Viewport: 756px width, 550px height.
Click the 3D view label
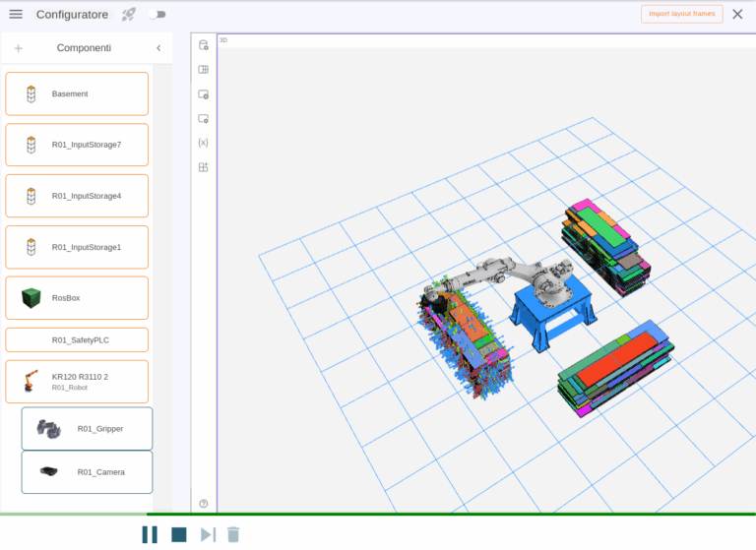(x=223, y=40)
